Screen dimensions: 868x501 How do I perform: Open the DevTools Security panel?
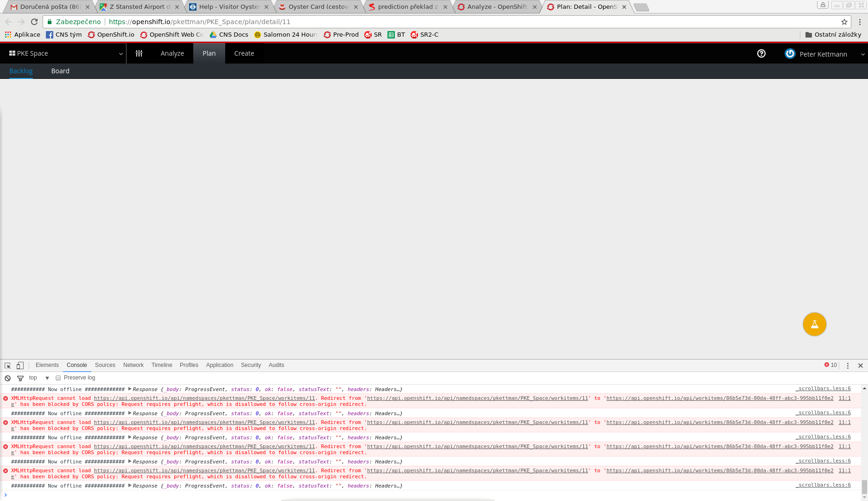[251, 365]
